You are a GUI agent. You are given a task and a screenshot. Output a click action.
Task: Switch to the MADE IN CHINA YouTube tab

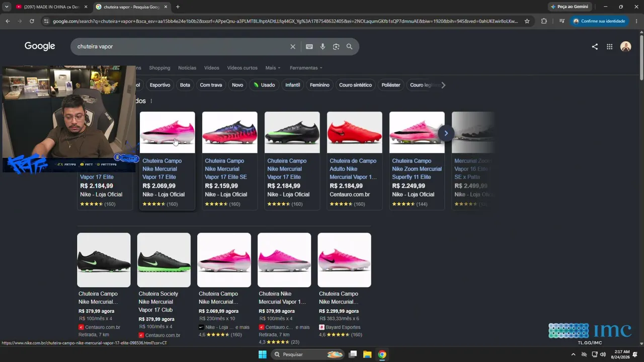click(x=51, y=7)
